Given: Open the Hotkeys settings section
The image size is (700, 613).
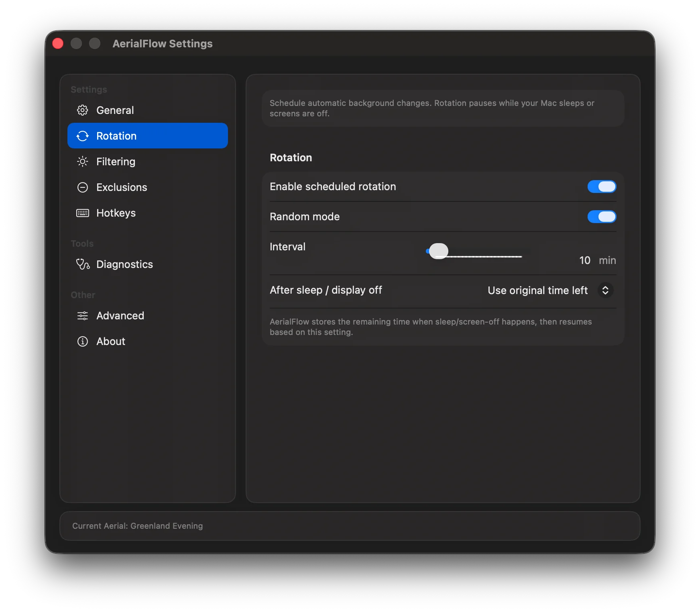Looking at the screenshot, I should (x=116, y=213).
